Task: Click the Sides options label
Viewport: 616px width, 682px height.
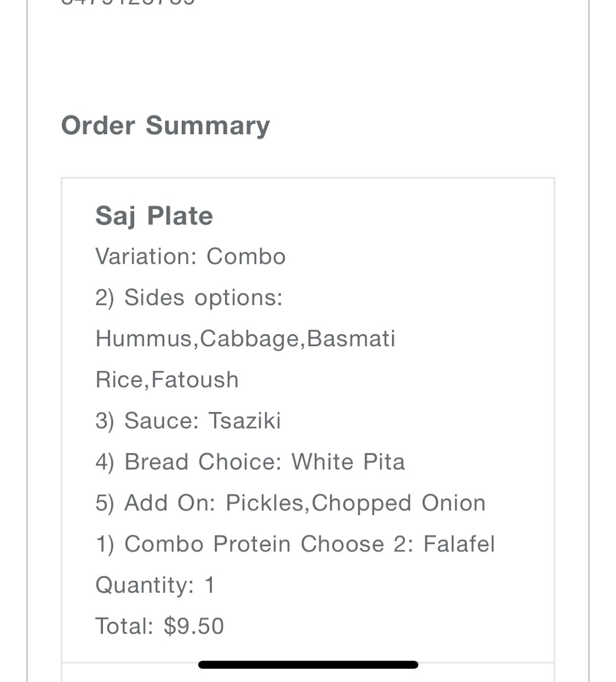Action: coord(189,297)
